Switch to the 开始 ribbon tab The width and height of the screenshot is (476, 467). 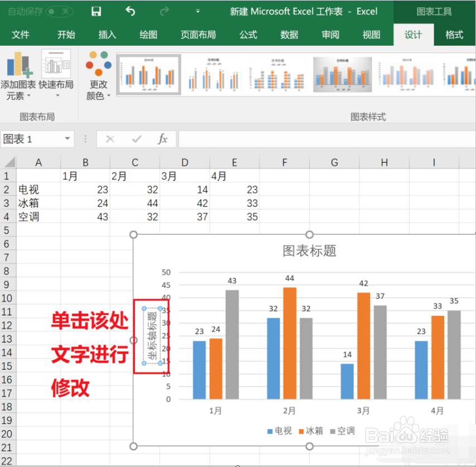coord(66,35)
